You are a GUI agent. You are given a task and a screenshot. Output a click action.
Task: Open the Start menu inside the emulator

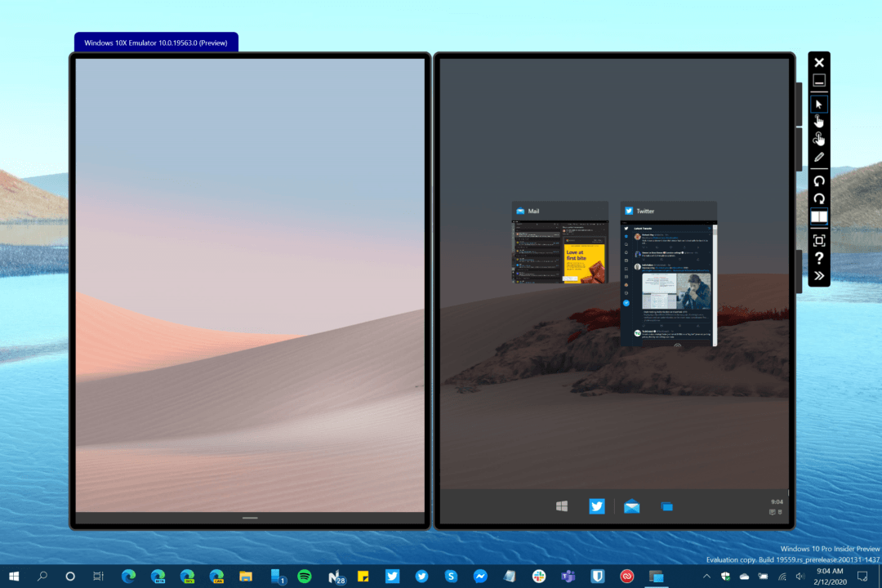pyautogui.click(x=562, y=506)
